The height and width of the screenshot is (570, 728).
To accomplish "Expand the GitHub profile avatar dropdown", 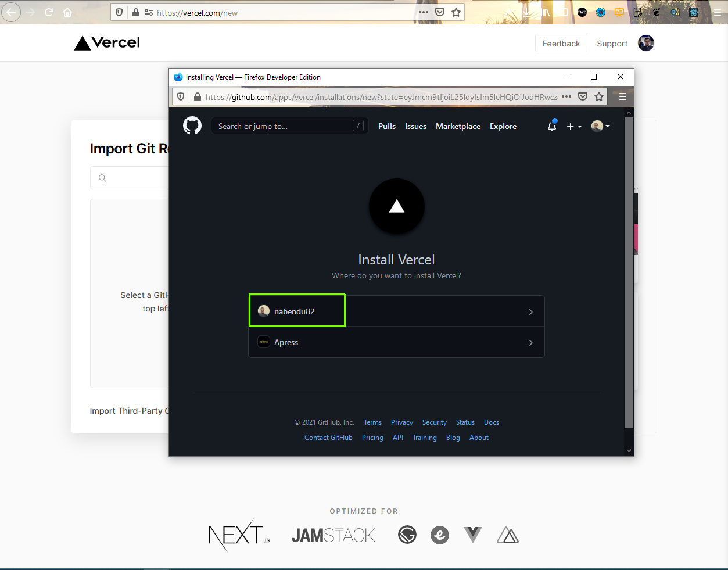I will pyautogui.click(x=600, y=126).
